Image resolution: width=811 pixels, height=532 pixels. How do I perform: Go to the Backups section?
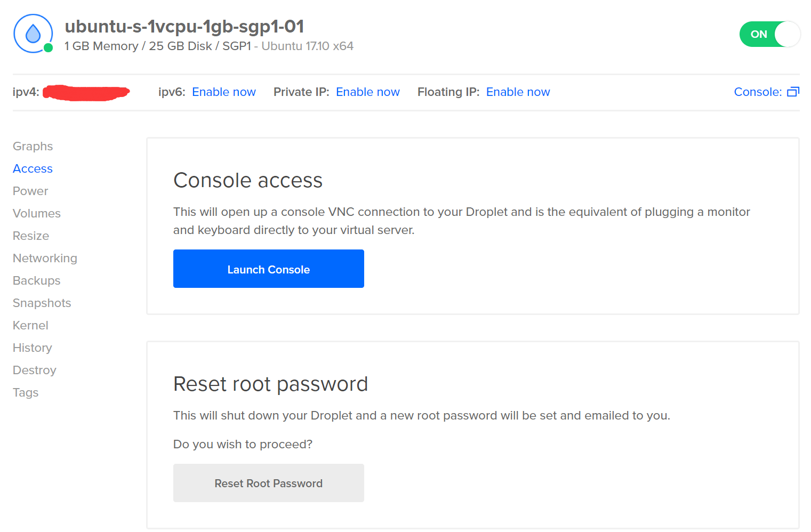click(37, 280)
